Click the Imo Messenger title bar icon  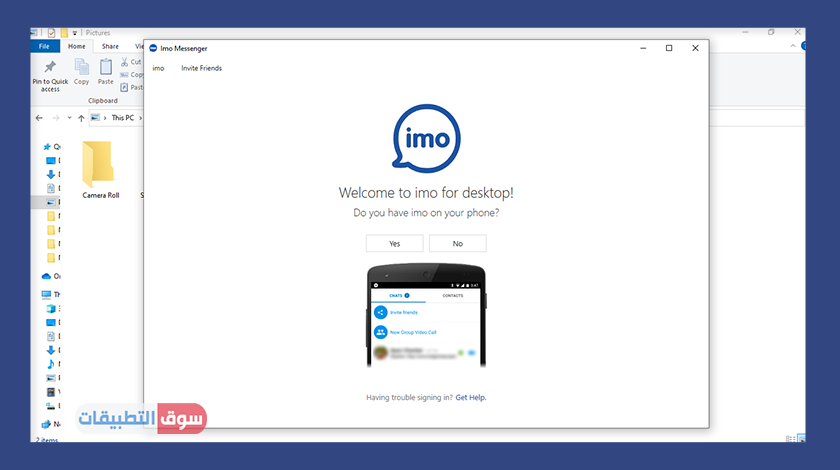(153, 48)
